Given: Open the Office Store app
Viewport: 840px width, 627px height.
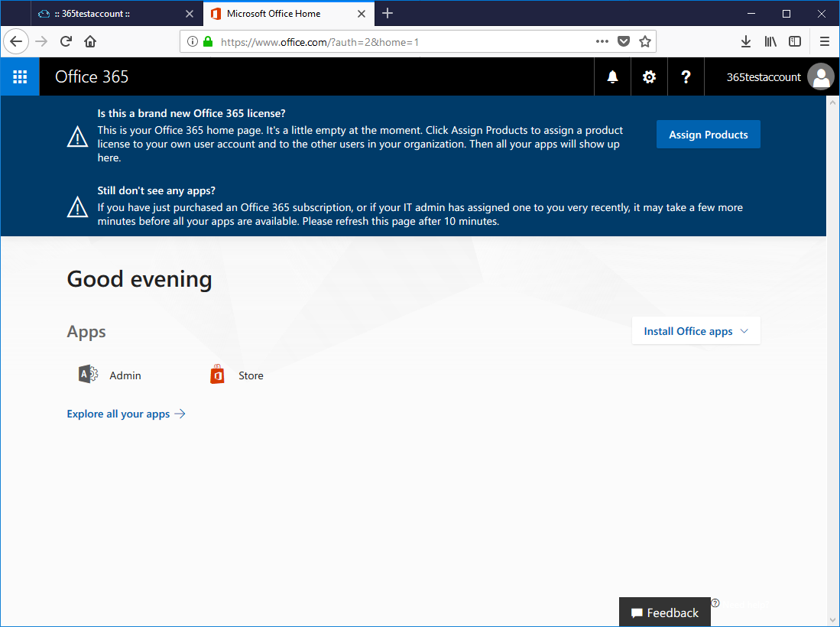Looking at the screenshot, I should click(237, 375).
